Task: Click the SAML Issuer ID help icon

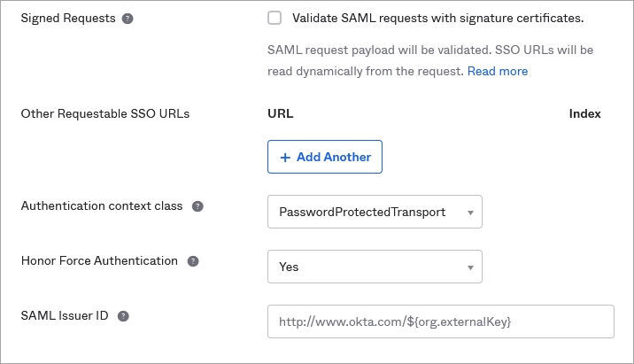Action: [x=123, y=316]
